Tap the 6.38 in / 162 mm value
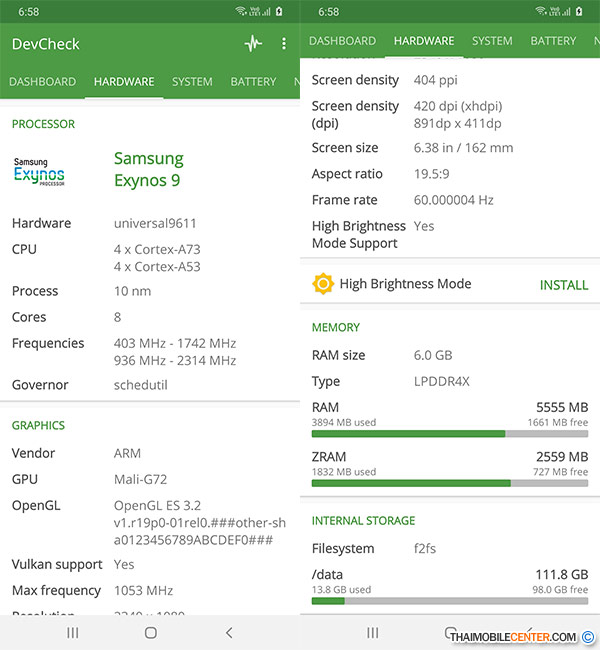The width and height of the screenshot is (600, 650). tap(463, 148)
